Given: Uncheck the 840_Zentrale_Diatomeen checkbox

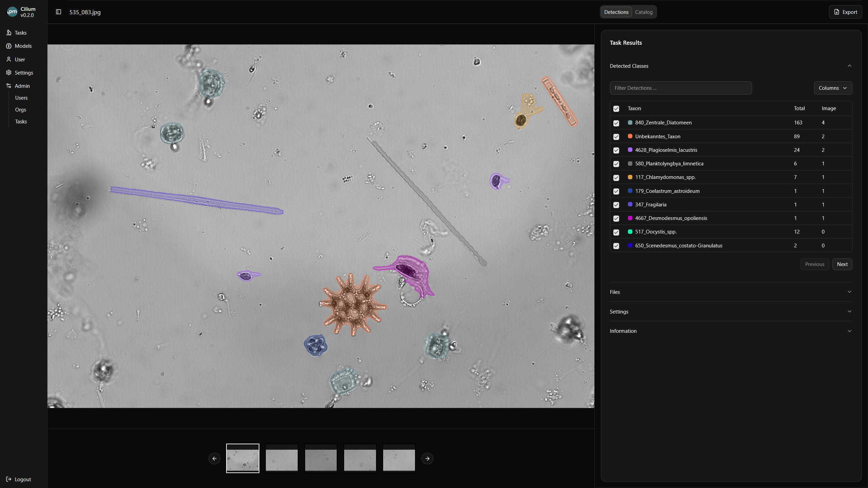Looking at the screenshot, I should click(616, 123).
